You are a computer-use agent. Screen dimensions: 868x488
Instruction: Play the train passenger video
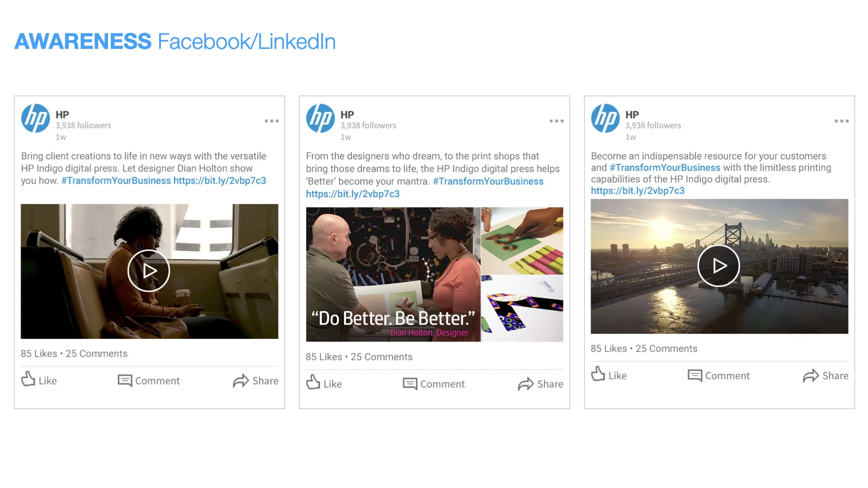tap(149, 271)
